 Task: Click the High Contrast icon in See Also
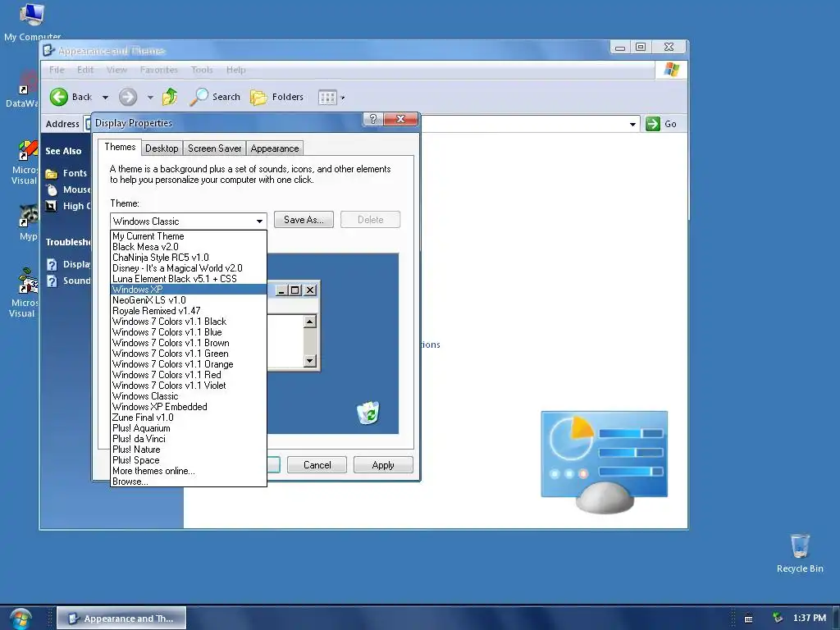[52, 206]
